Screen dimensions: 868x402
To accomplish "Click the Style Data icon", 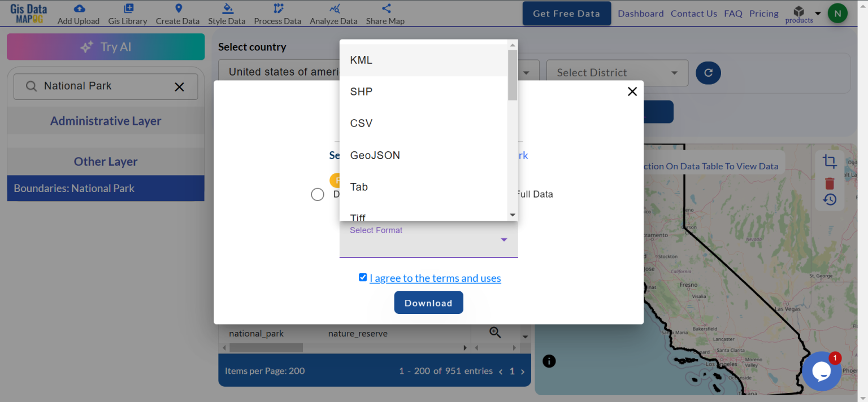I will [227, 8].
